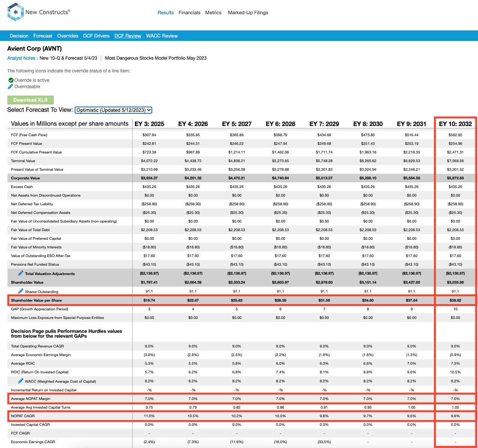Switch to the Forecast tab
This screenshot has height=448, width=478.
click(43, 36)
